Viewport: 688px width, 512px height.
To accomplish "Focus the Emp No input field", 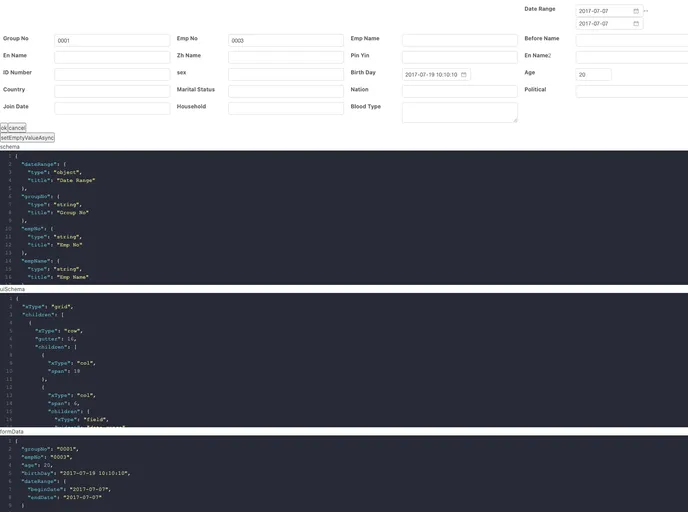I will pos(286,40).
